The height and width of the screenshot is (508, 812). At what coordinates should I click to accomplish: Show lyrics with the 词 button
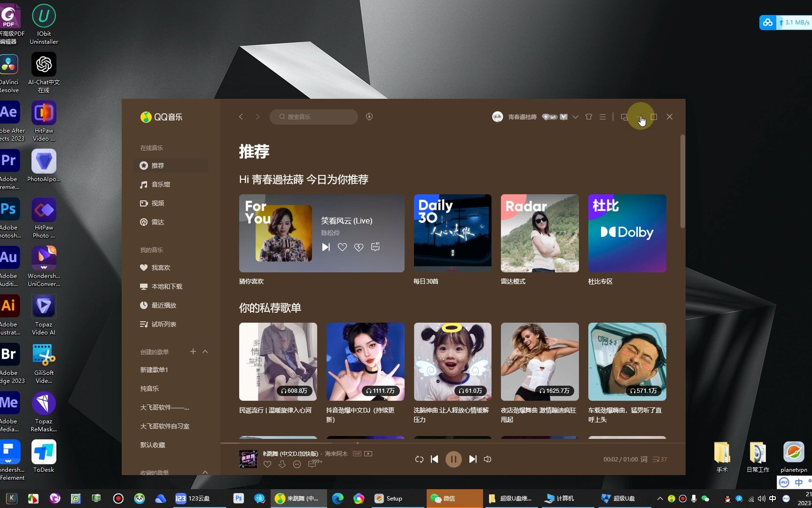644,459
